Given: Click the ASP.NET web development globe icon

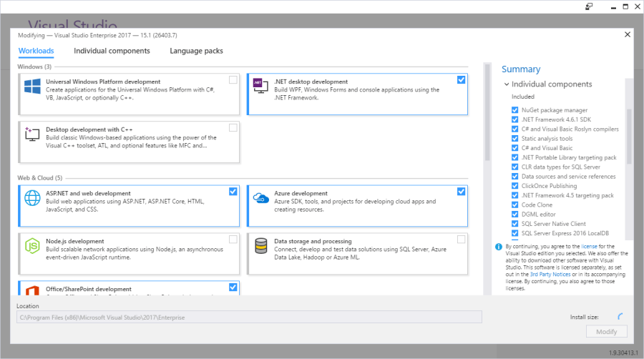Looking at the screenshot, I should 32,198.
